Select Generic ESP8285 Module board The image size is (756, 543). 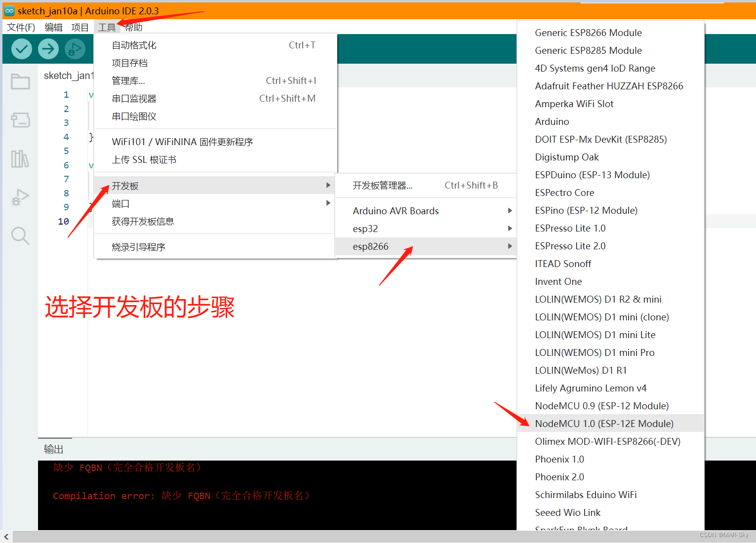pos(610,50)
